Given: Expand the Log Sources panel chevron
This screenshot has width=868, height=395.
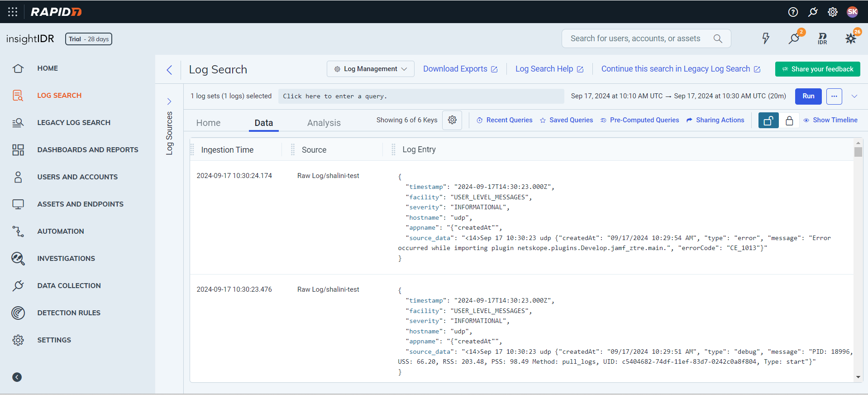Looking at the screenshot, I should tap(169, 101).
